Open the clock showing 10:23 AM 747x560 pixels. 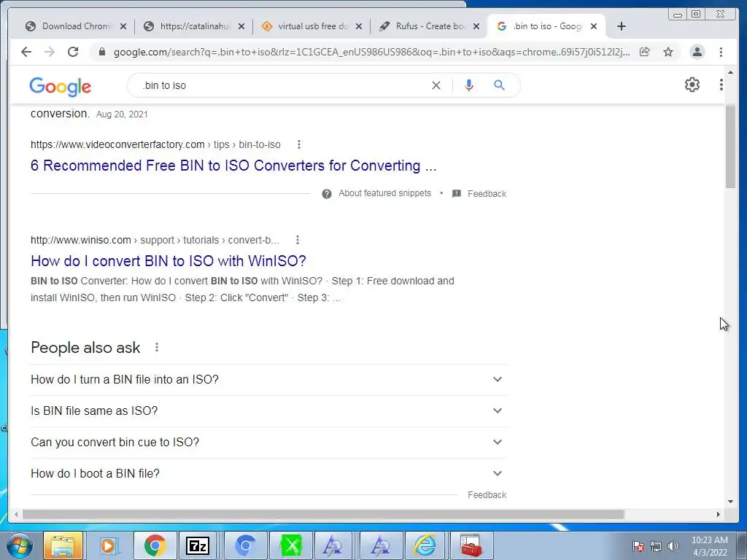click(709, 545)
